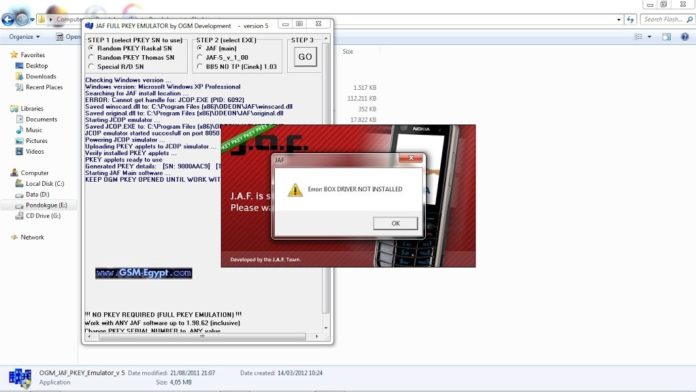Open Music library

click(34, 130)
